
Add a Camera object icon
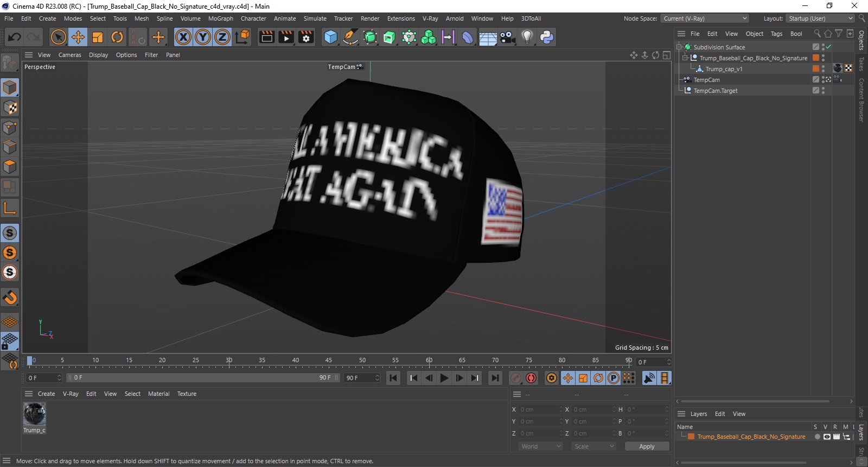(x=507, y=37)
